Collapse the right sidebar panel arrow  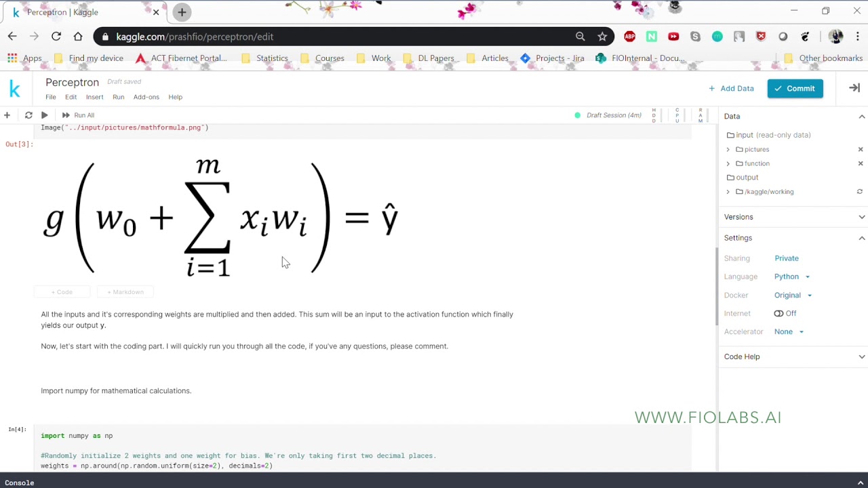click(854, 88)
